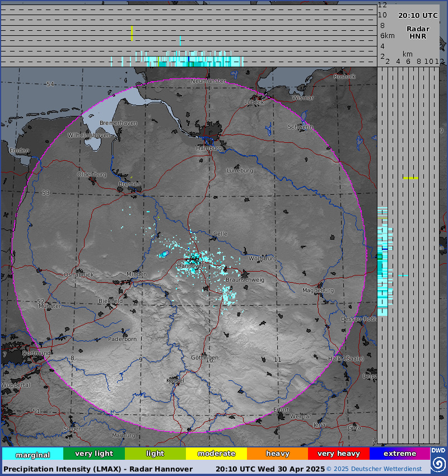Image resolution: width=448 pixels, height=476 pixels.
Task: Click the Magdeburg city label
Action: [x=318, y=291]
